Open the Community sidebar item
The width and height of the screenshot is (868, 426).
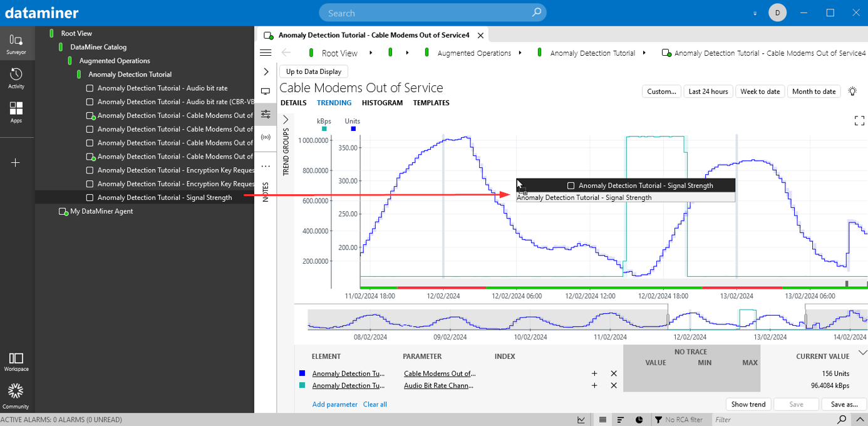(x=16, y=396)
